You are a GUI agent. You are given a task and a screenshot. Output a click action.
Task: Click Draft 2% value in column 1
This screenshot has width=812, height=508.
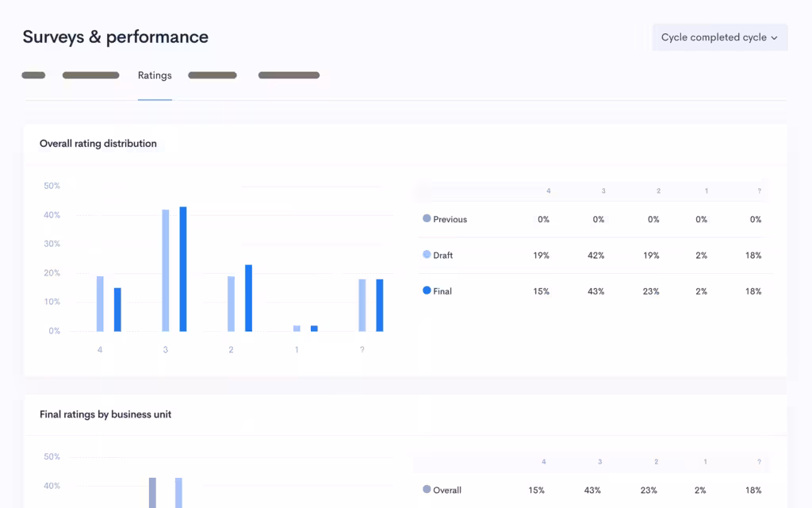[701, 255]
